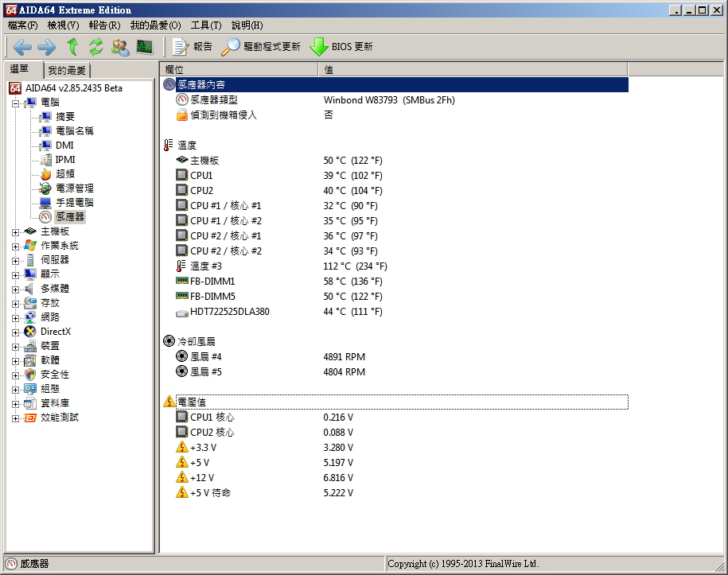Open the 報告 report toolbar button
Screen dimensions: 728x575
click(193, 47)
